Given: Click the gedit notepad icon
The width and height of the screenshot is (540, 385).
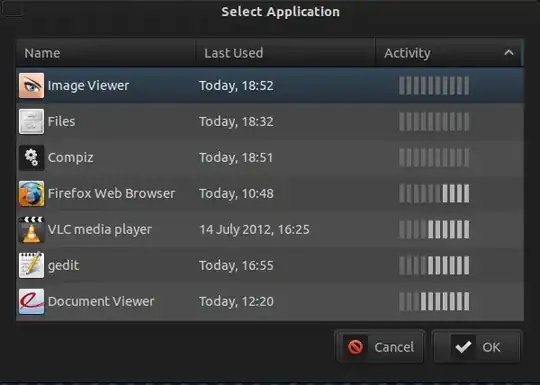Looking at the screenshot, I should point(31,265).
